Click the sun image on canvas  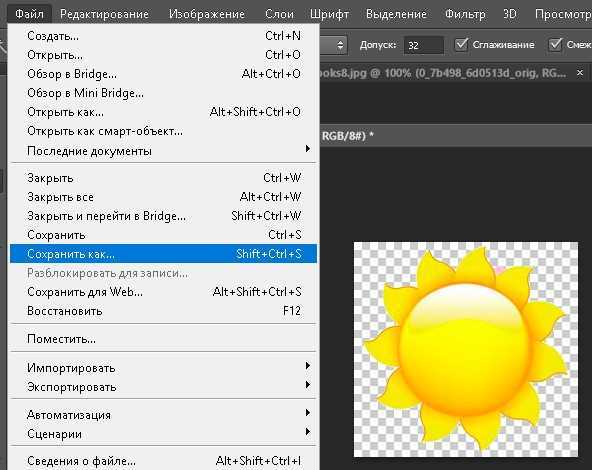(465, 349)
